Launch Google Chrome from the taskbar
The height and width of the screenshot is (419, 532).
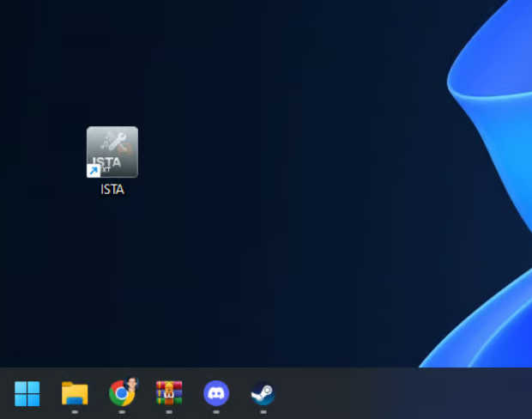coord(122,393)
